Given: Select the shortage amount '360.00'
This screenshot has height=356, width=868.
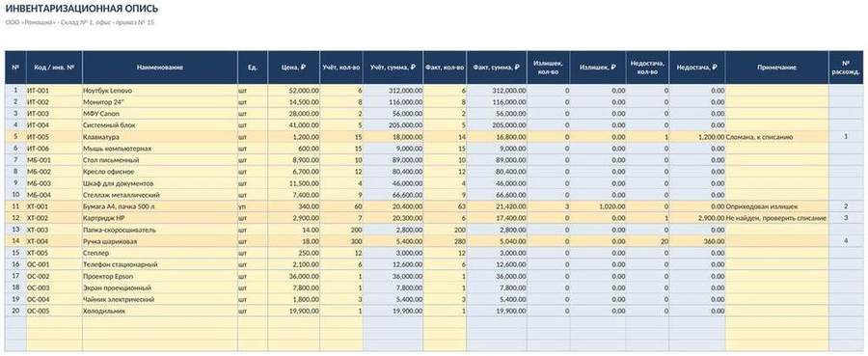Looking at the screenshot, I should click(x=697, y=241).
